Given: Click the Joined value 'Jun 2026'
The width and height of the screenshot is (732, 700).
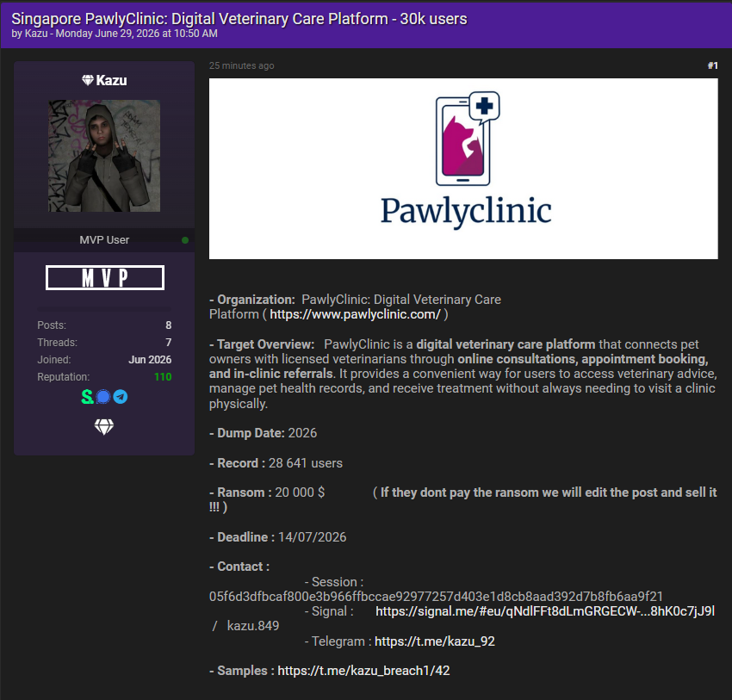Looking at the screenshot, I should [x=150, y=360].
